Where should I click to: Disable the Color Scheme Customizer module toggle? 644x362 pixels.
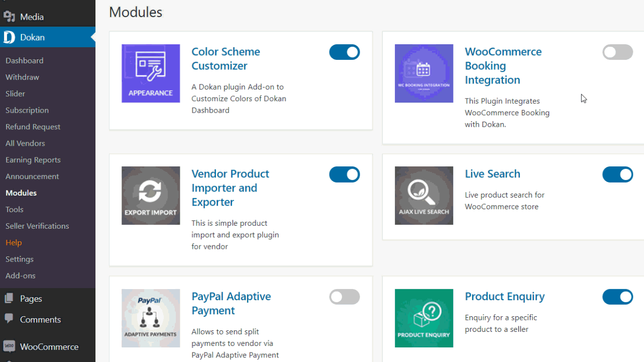click(345, 52)
